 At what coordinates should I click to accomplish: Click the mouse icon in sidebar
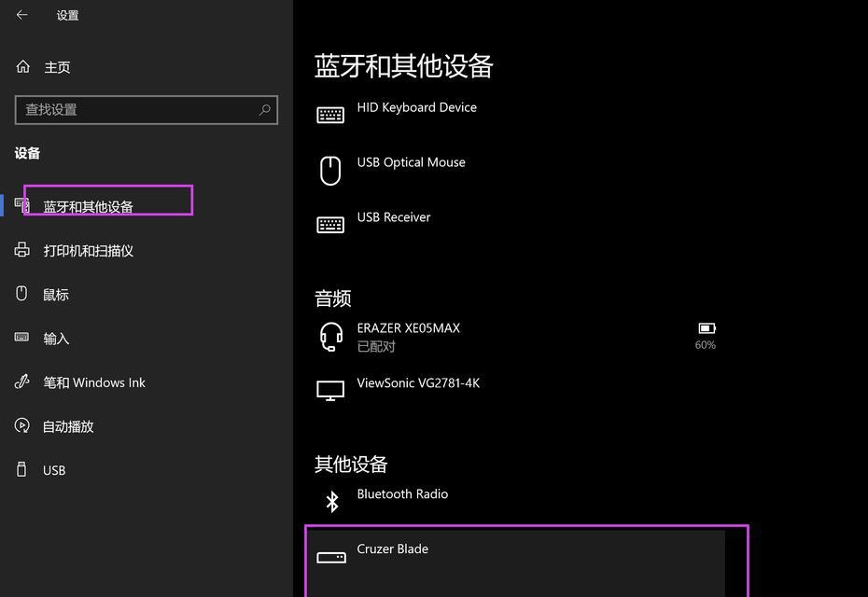tap(21, 293)
